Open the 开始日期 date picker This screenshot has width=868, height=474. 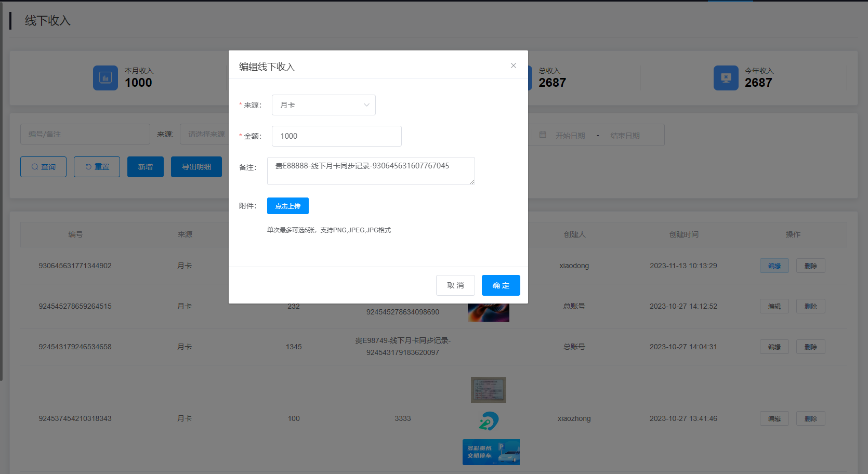tap(570, 135)
